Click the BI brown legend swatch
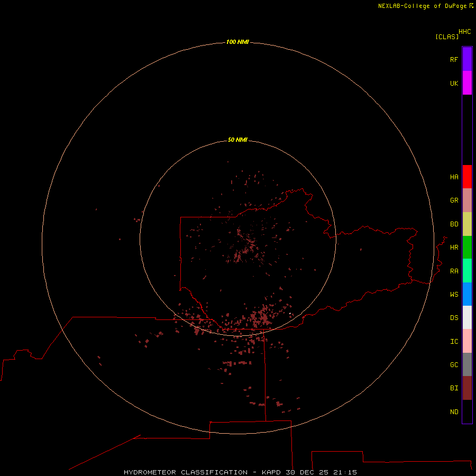The width and height of the screenshot is (476, 476). pos(467,388)
